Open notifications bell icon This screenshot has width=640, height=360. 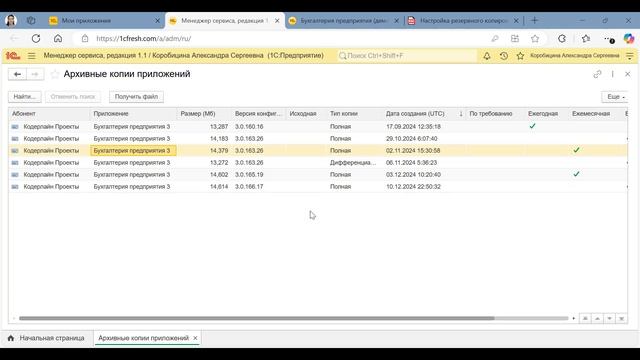(487, 56)
